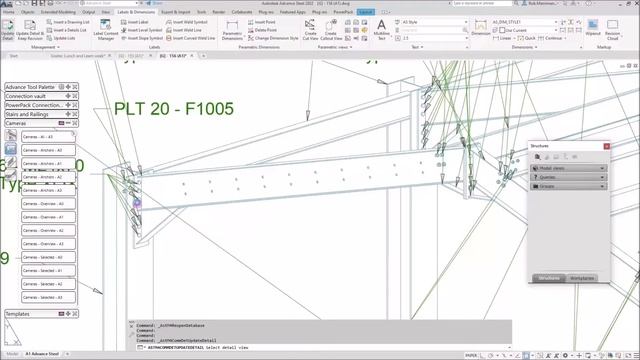Open the Extended Modeling ribbon tab
640x360 pixels.
(x=58, y=12)
